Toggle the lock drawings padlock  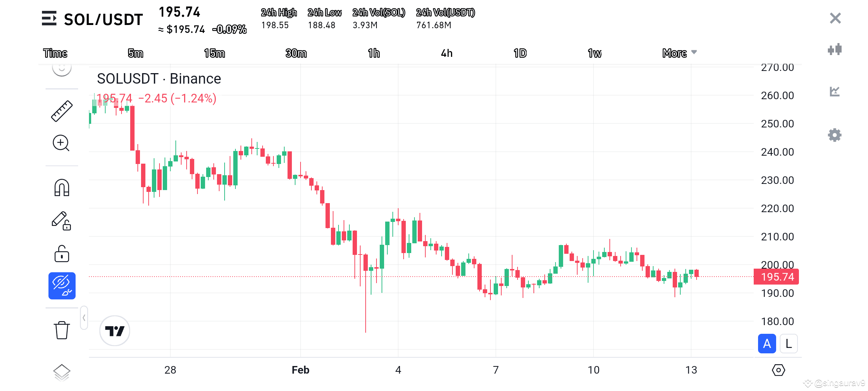click(x=61, y=254)
